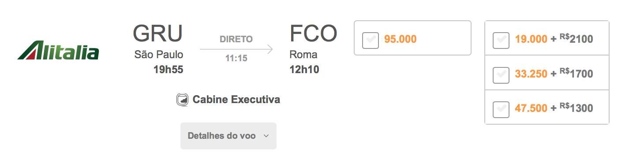Click the DIRETO flight label
644x163 pixels.
point(236,39)
